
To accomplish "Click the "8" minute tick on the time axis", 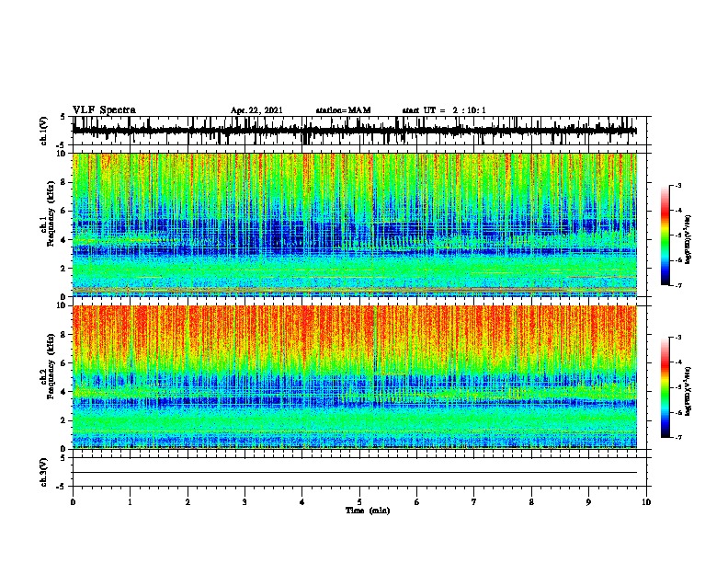I will coord(531,502).
